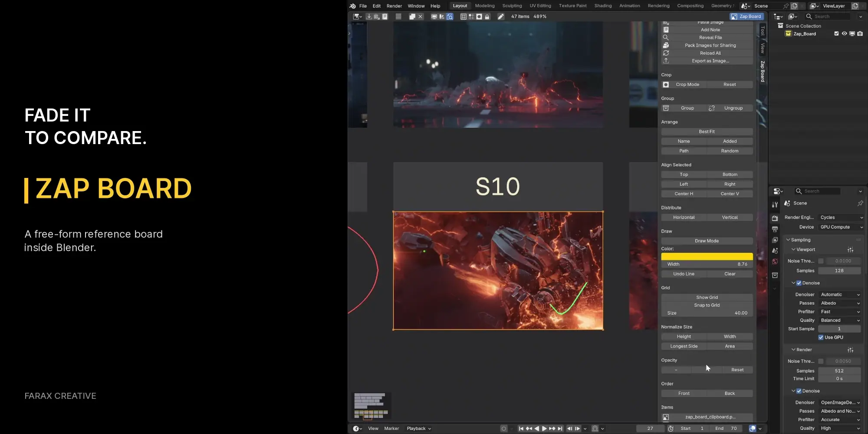Click the add note icon in header
The width and height of the screenshot is (868, 434).
(x=385, y=16)
